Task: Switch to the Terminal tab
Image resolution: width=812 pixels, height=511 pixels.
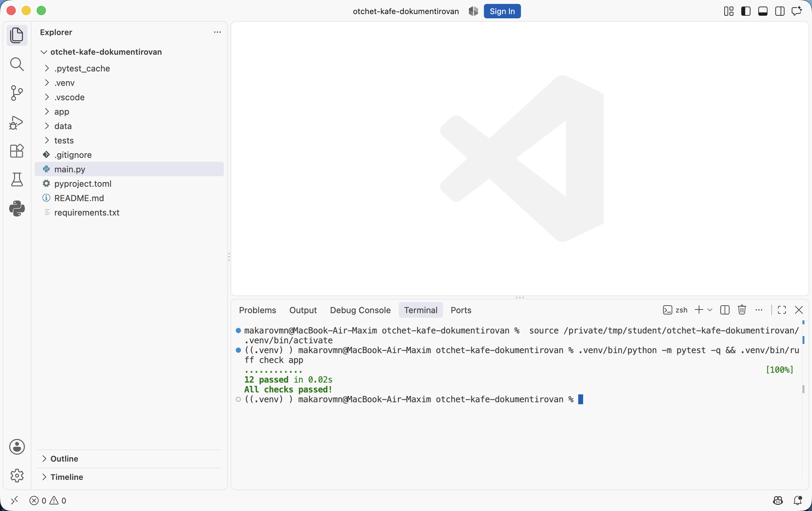Action: point(421,310)
